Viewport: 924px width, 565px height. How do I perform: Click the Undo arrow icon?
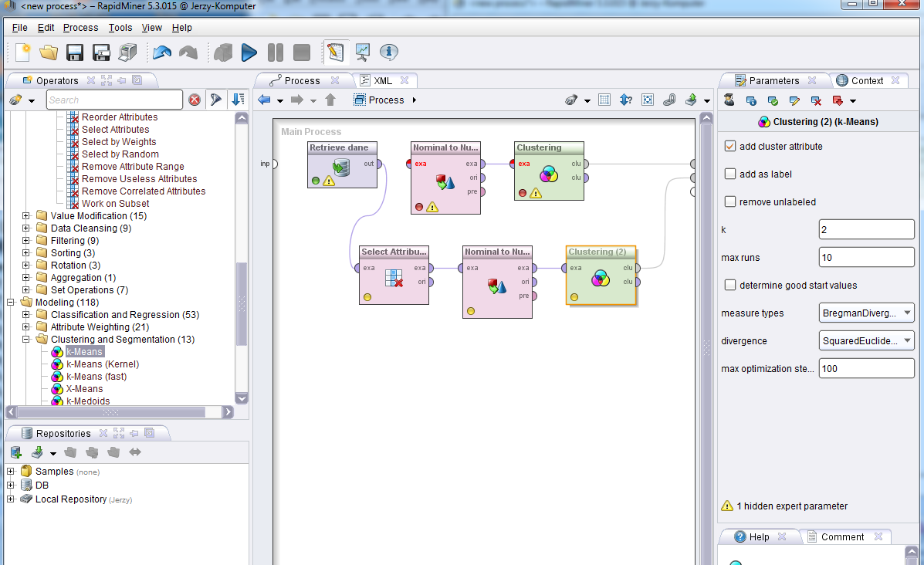162,52
